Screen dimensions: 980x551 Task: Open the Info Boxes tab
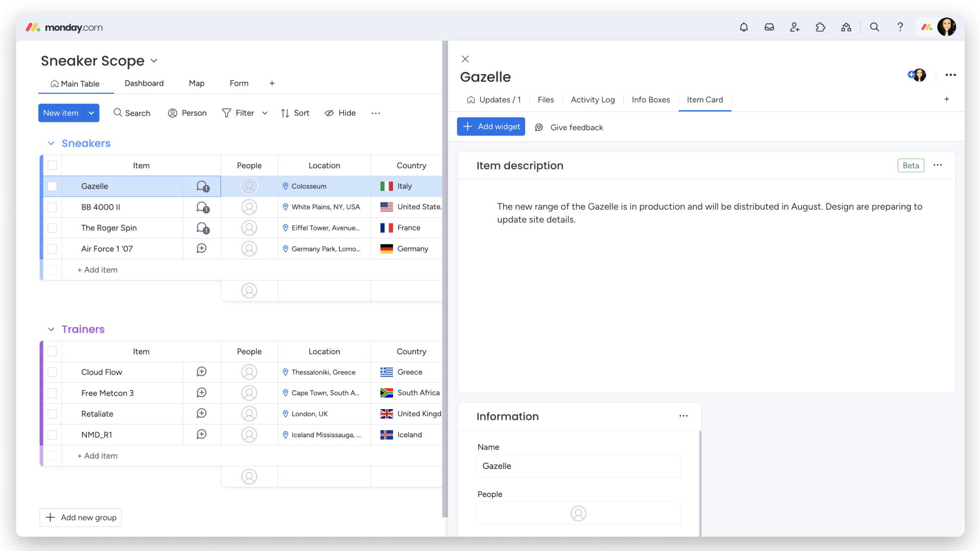pyautogui.click(x=651, y=100)
